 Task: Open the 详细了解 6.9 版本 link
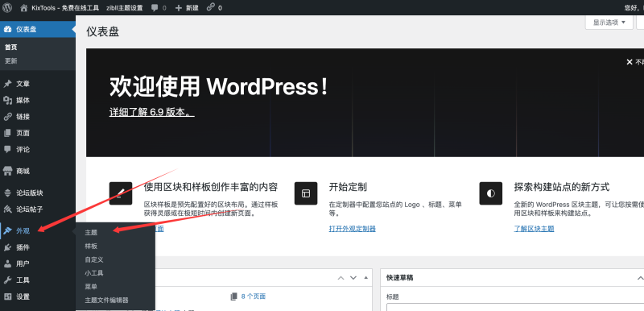coord(152,112)
